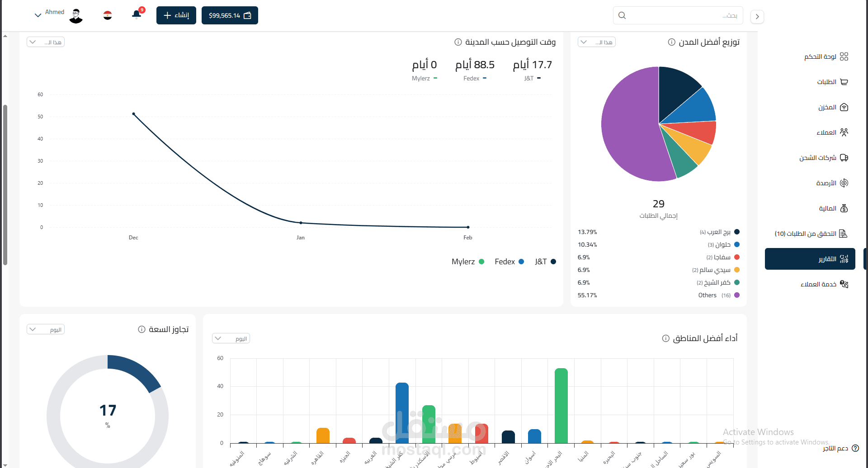
Task: Collapse the sidebar with the chevron button
Action: (757, 17)
